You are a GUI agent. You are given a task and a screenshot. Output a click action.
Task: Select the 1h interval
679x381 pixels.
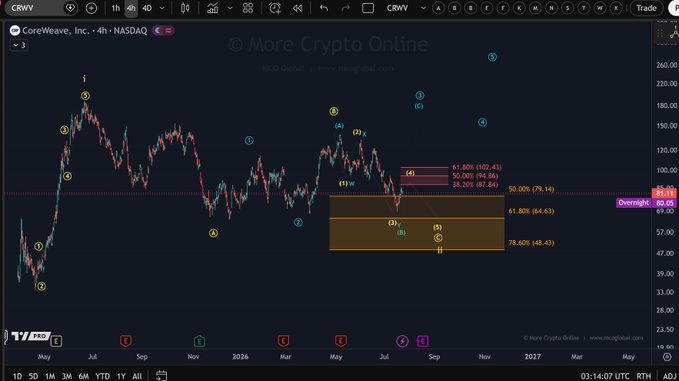click(x=116, y=8)
